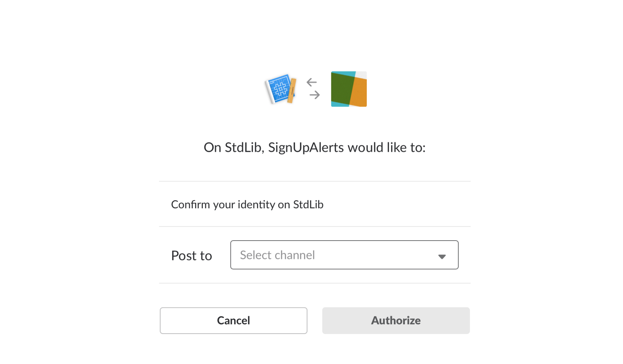Click the "Select channel" placeholder text

[x=277, y=255]
